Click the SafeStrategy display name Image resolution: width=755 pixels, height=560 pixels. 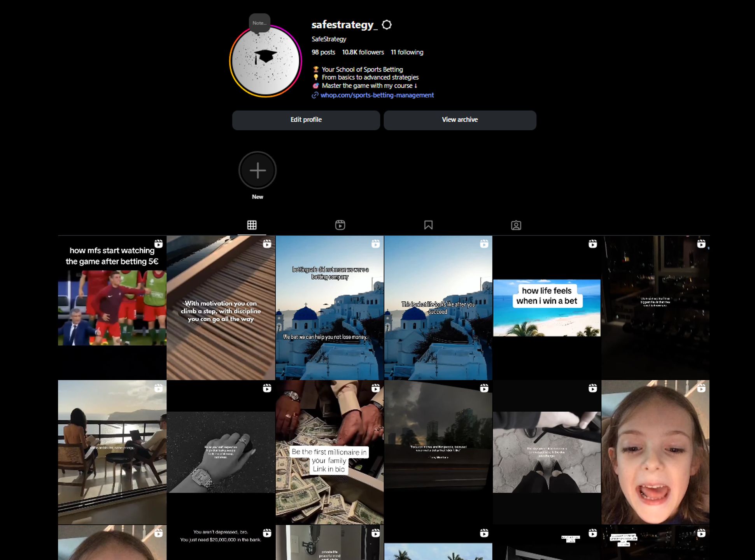pyautogui.click(x=329, y=39)
